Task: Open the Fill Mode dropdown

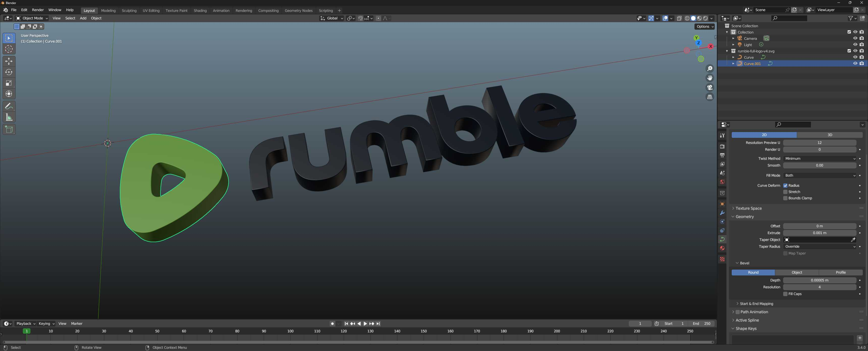Action: (820, 175)
